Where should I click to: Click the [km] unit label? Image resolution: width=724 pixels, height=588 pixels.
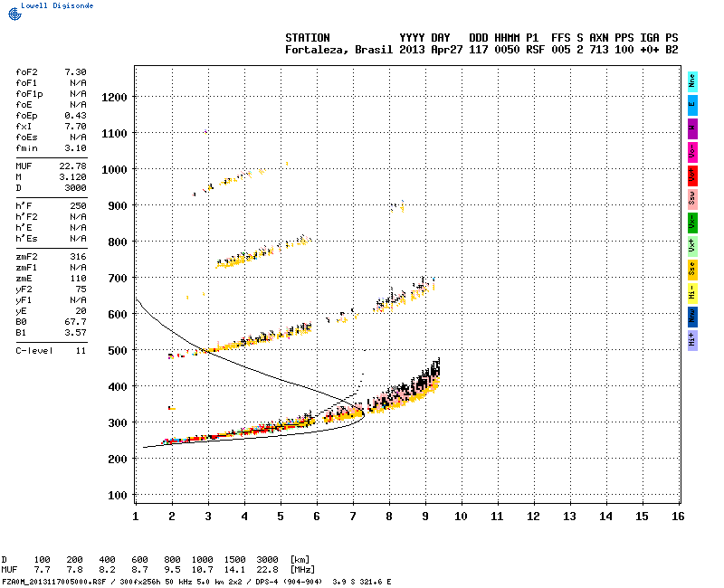click(x=300, y=560)
